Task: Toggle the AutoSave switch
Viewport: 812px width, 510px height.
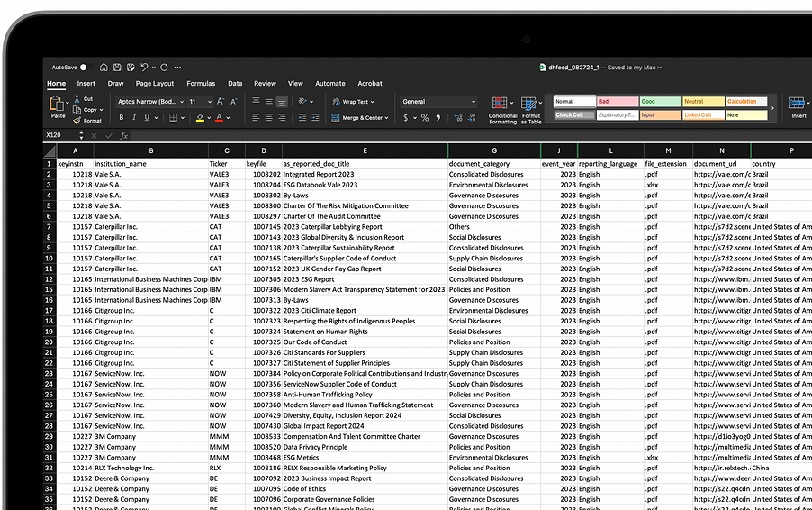Action: (86, 68)
